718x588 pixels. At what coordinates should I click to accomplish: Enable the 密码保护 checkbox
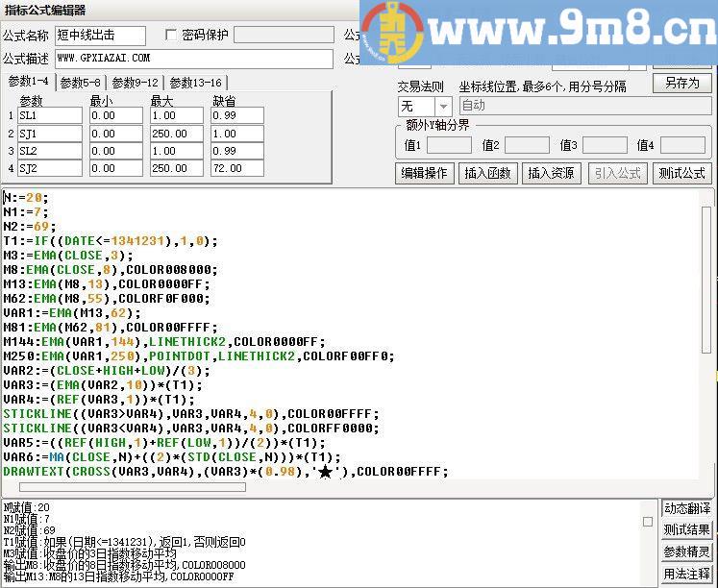(172, 36)
